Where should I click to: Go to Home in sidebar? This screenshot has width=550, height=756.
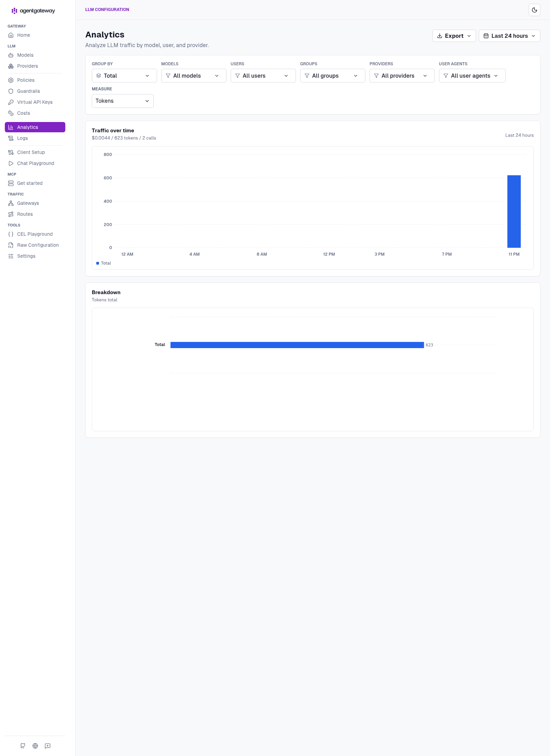click(35, 35)
